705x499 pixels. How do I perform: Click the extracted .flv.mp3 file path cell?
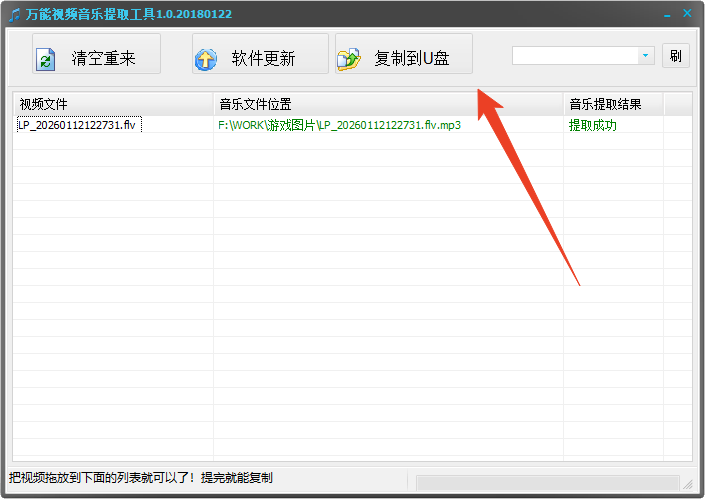(x=339, y=125)
